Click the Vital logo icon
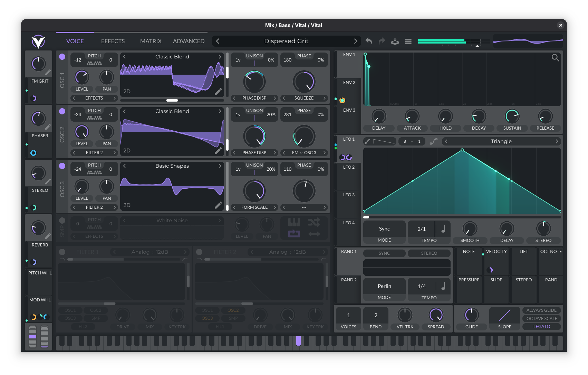 point(38,42)
